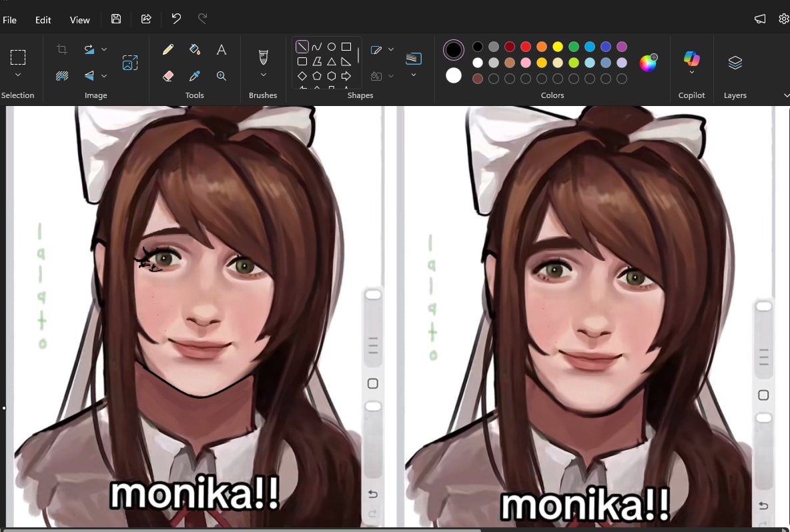Select the Eraser tool
Viewport: 790px width, 532px height.
pyautogui.click(x=167, y=76)
